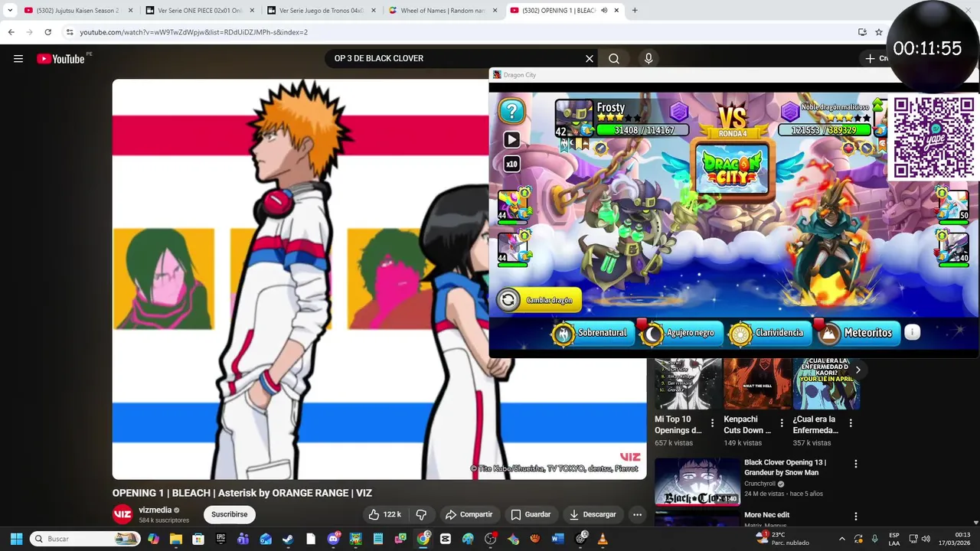The image size is (980, 551).
Task: Go back in Chrome
Action: point(11,32)
